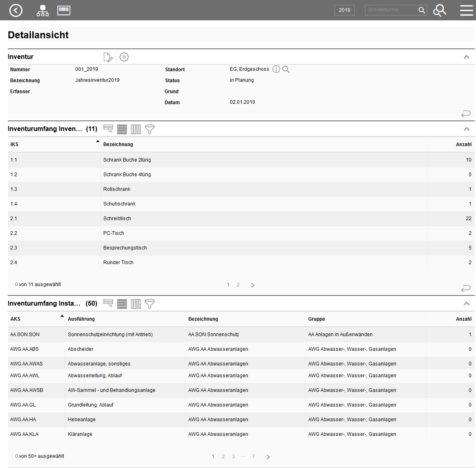Open the advanced search icon
476x468 pixels.
tap(439, 10)
